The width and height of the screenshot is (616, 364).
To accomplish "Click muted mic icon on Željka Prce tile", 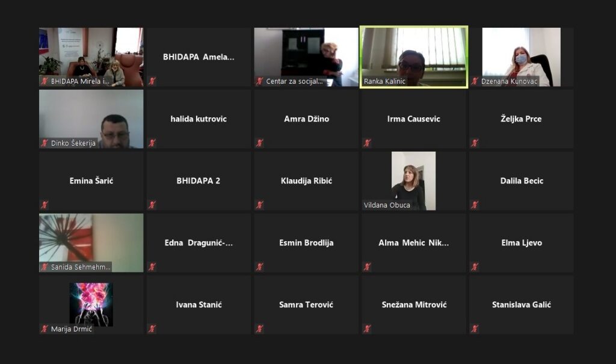I will [x=475, y=143].
